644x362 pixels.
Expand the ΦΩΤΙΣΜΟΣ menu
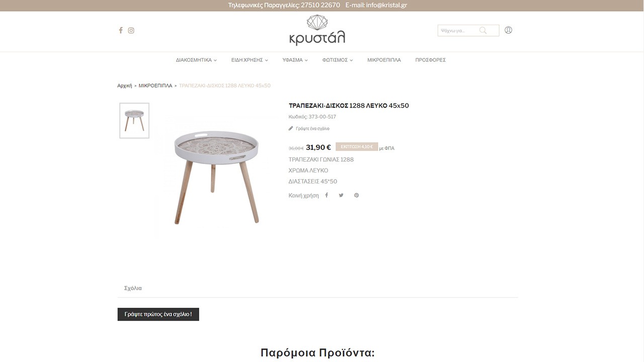[x=338, y=60]
